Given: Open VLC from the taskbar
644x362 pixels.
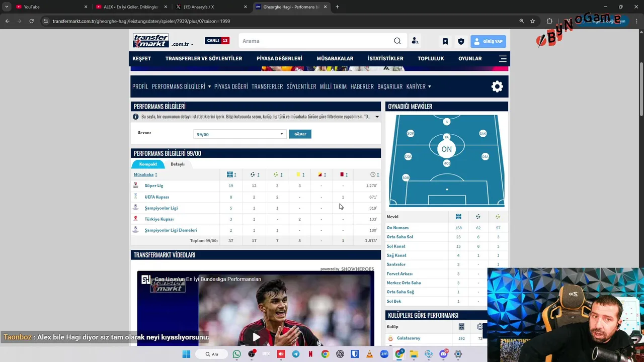Looking at the screenshot, I should coord(369,354).
